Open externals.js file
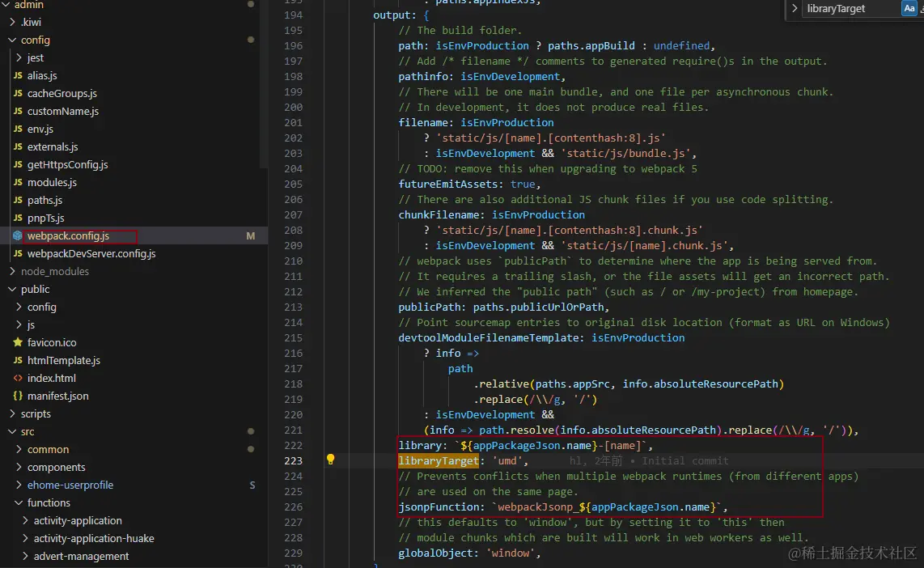This screenshot has height=568, width=924. coord(53,146)
